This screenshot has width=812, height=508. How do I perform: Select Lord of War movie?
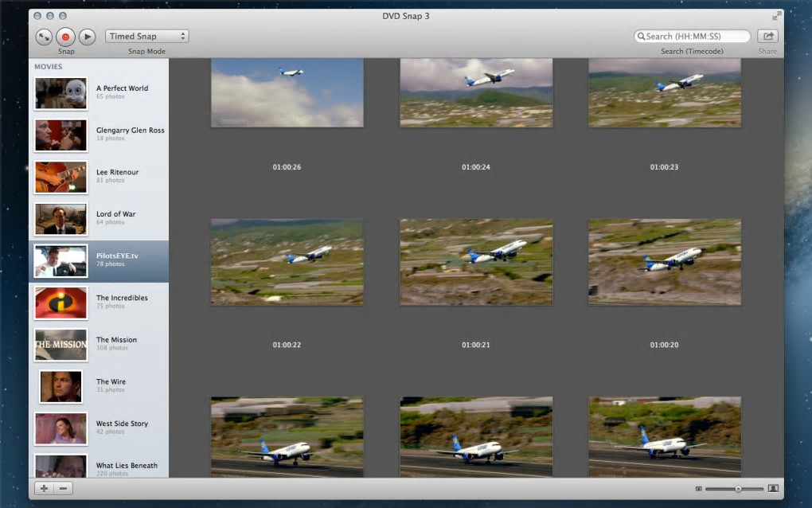point(99,219)
